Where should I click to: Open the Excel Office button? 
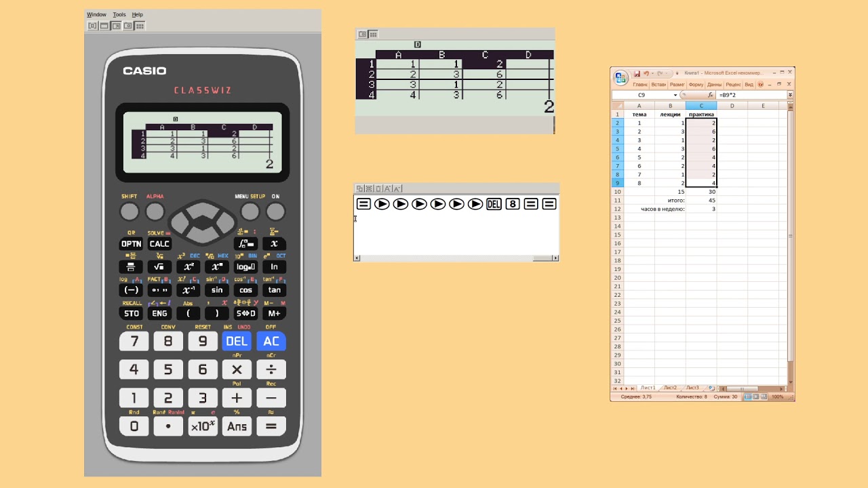point(620,77)
